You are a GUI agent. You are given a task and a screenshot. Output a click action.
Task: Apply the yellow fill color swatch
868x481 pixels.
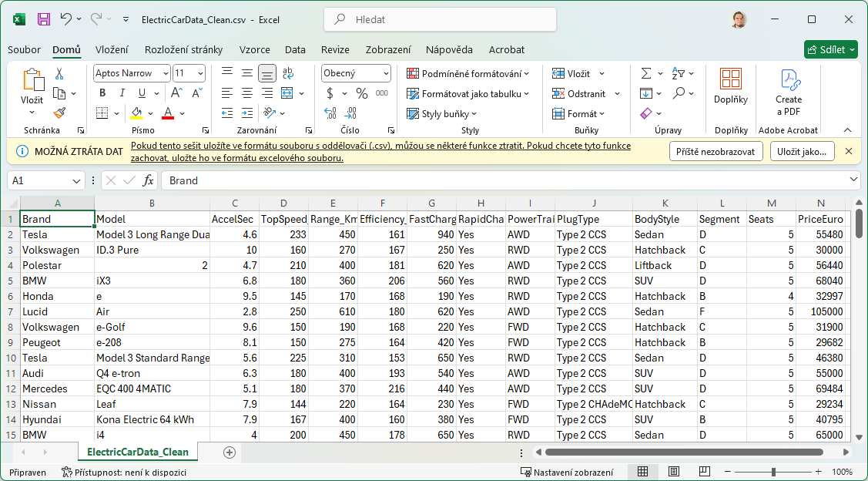pos(136,113)
